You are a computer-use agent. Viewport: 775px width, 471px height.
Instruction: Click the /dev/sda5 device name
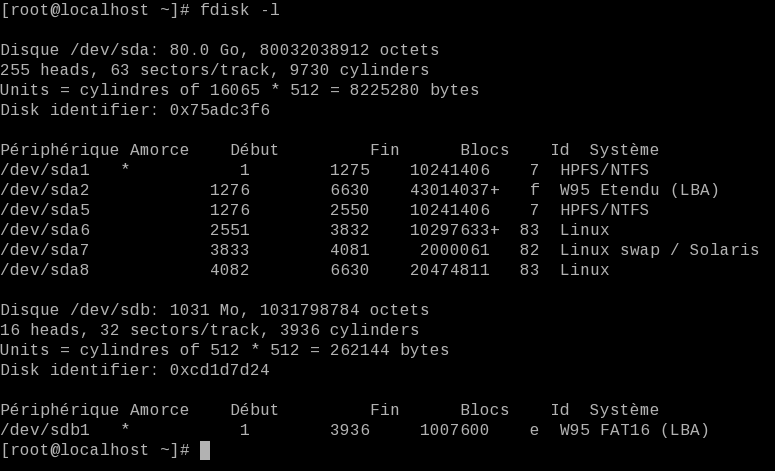coord(45,210)
